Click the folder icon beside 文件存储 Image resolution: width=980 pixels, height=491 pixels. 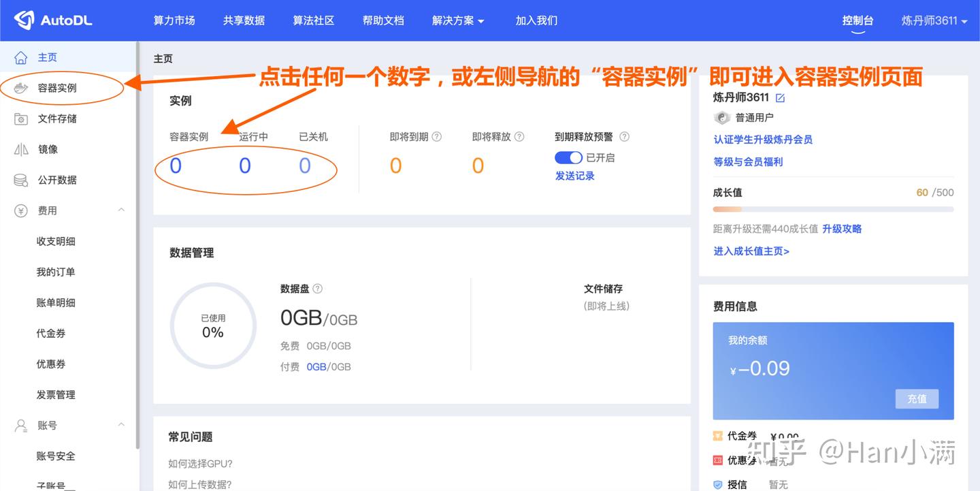(21, 118)
